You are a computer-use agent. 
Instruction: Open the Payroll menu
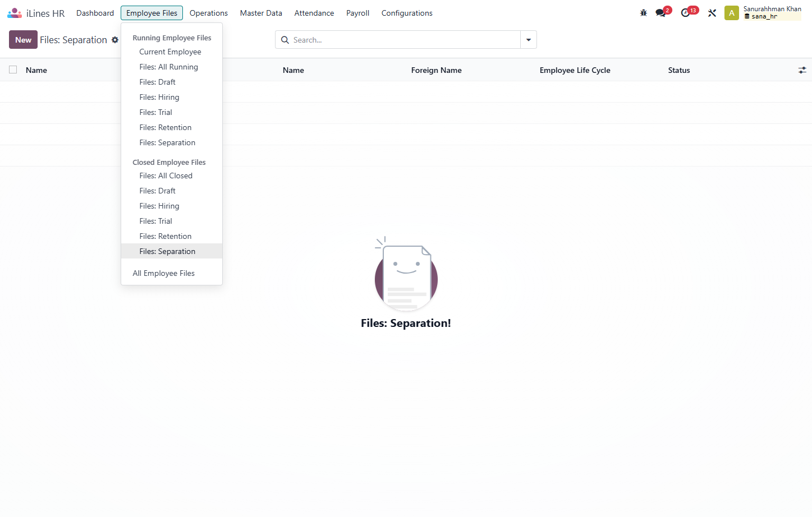point(357,13)
